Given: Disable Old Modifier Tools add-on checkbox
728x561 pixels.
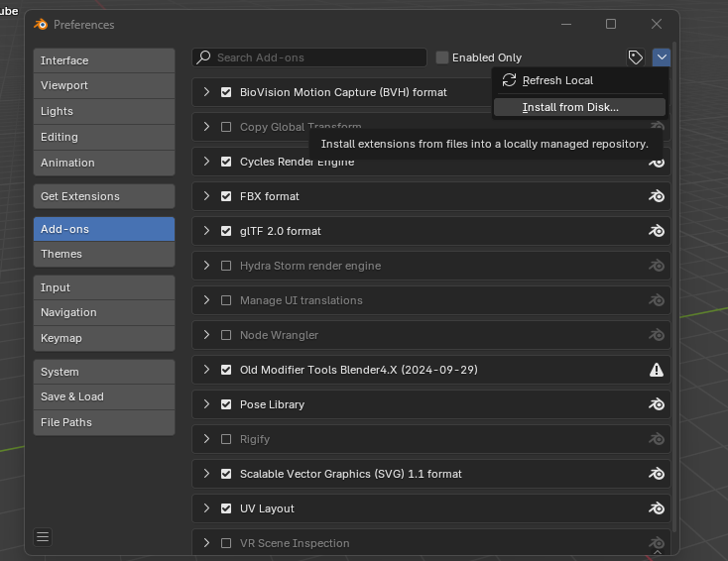Looking at the screenshot, I should [x=226, y=370].
